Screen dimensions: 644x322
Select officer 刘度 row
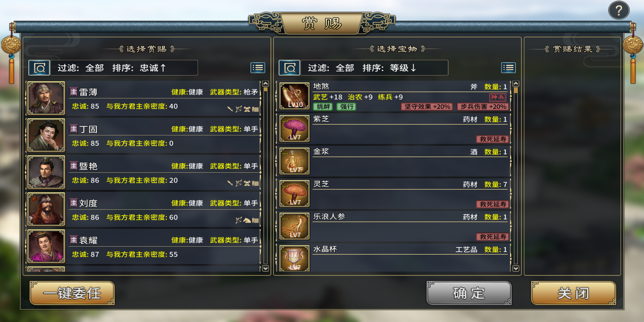[x=144, y=209]
